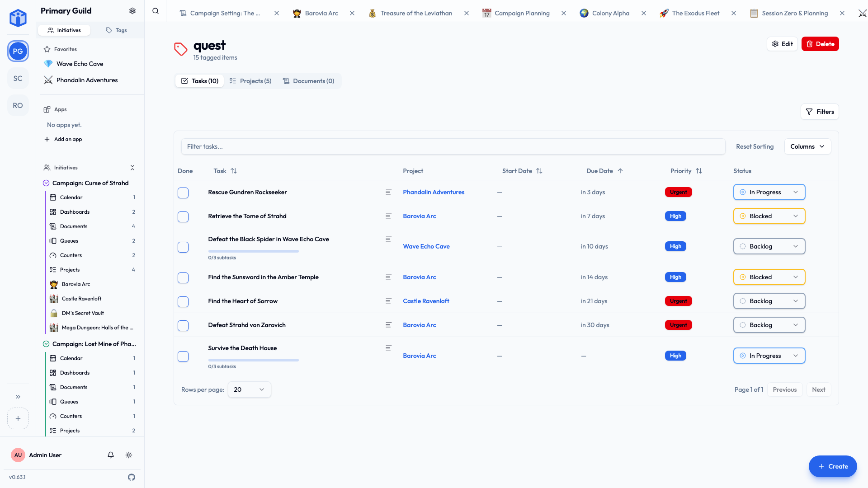Mark Rescue Gundren Rockseeker as done
The image size is (868, 488).
(183, 193)
